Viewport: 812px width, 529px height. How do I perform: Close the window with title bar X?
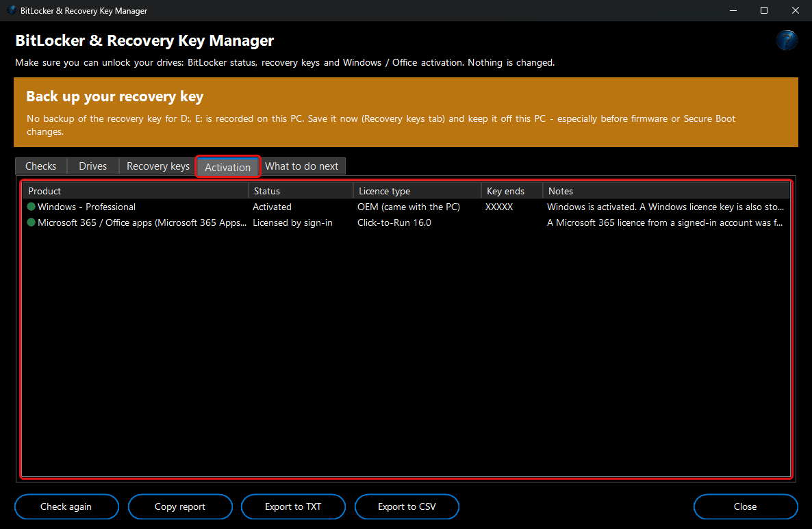(x=796, y=10)
